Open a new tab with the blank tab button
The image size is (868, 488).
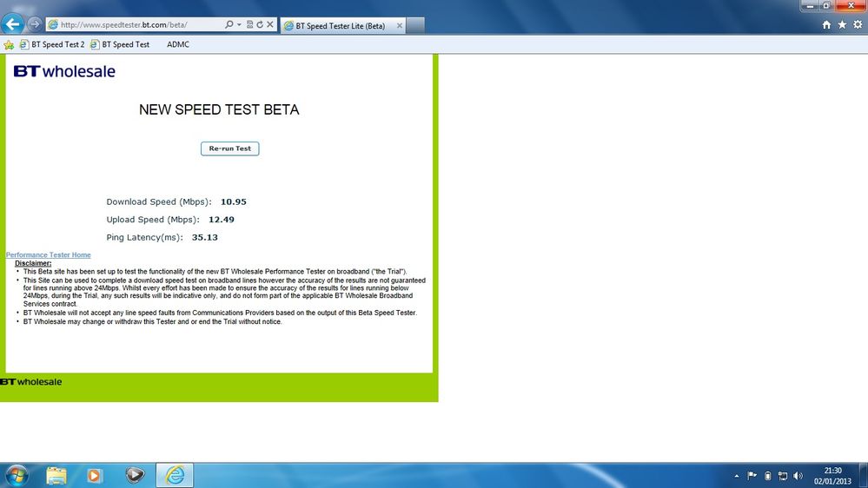pos(415,25)
